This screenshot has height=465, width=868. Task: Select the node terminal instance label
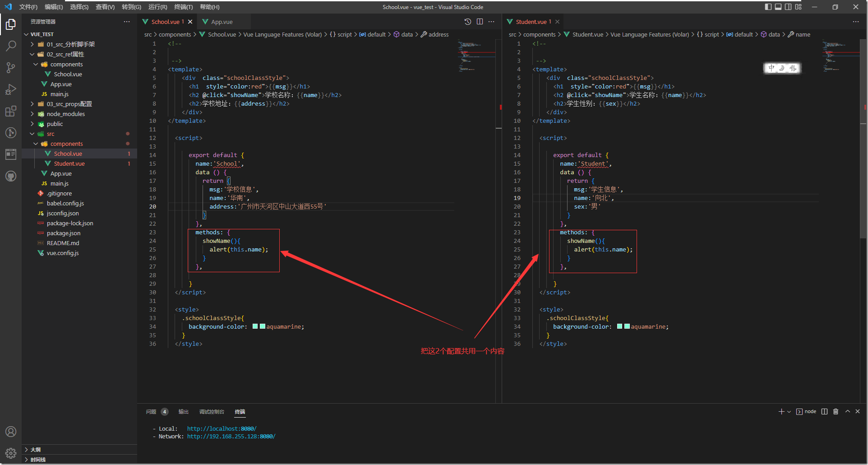pos(806,411)
